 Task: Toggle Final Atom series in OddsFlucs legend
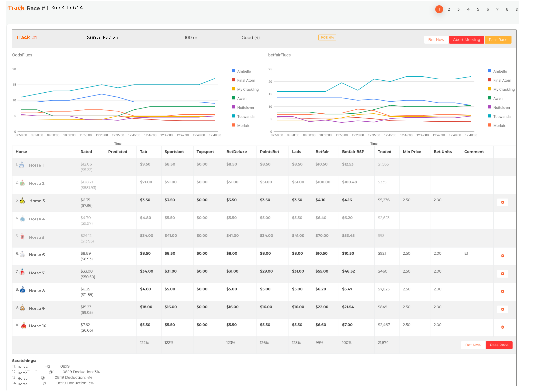point(243,80)
